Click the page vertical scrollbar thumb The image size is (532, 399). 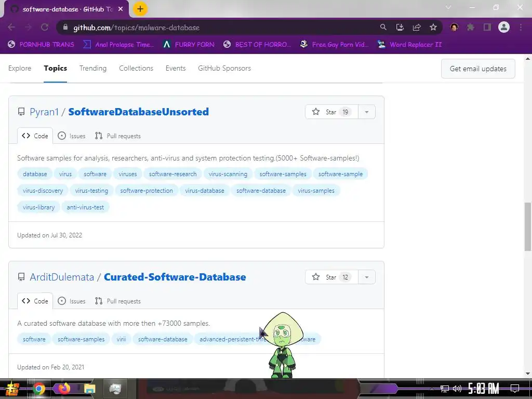[x=528, y=227]
